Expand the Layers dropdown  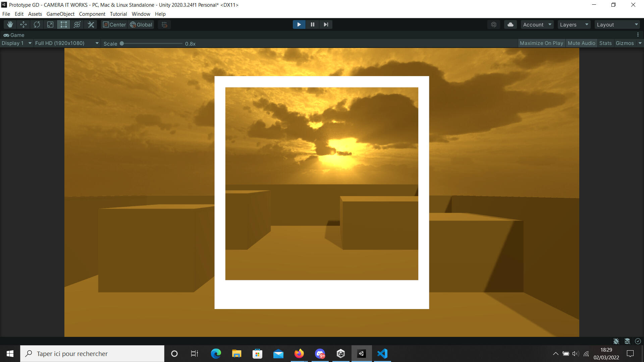tap(574, 24)
